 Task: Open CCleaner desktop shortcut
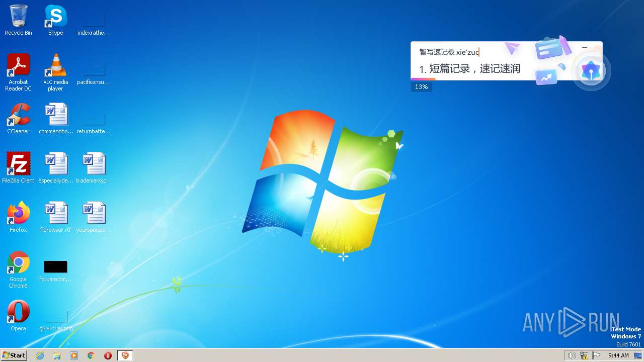coord(18,119)
